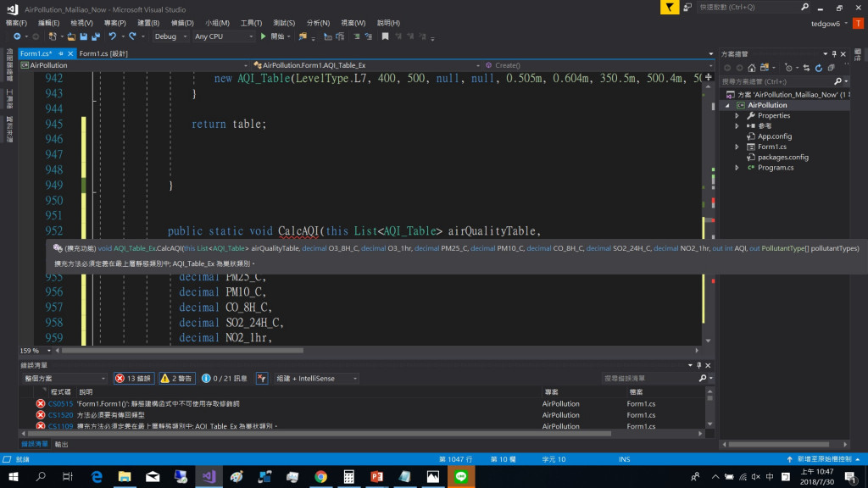Toggle the 0 / 21 messages filter
The height and width of the screenshot is (488, 868).
point(225,379)
